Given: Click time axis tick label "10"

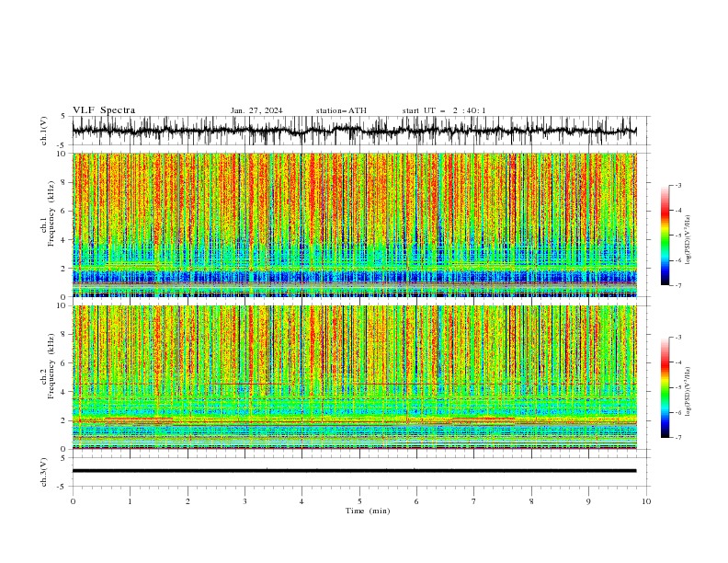Looking at the screenshot, I should coord(646,501).
